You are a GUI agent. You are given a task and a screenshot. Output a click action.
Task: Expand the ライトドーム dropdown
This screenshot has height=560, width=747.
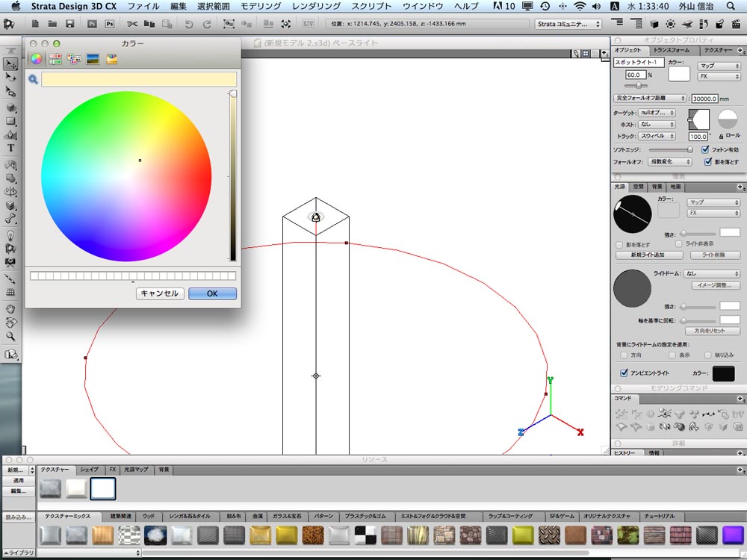pyautogui.click(x=712, y=274)
